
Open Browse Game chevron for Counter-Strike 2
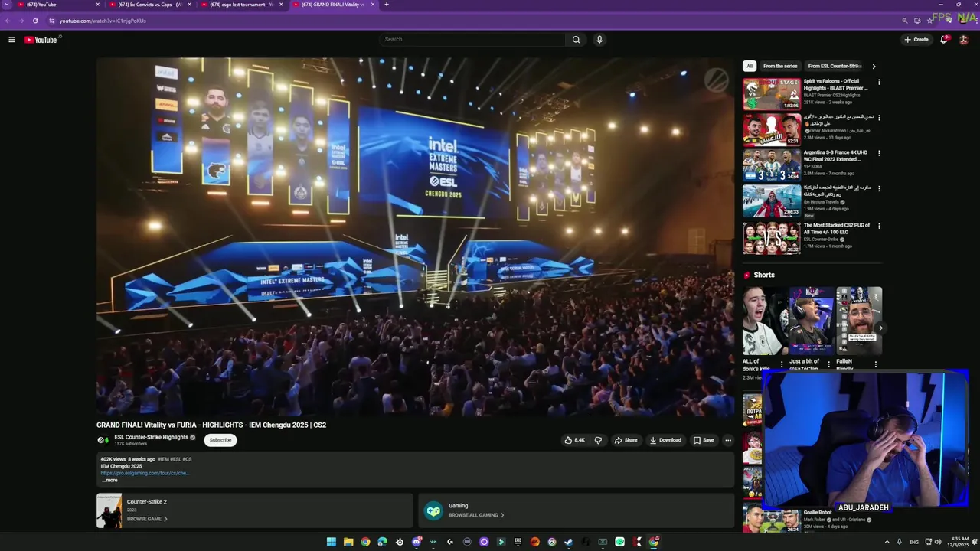(x=165, y=519)
